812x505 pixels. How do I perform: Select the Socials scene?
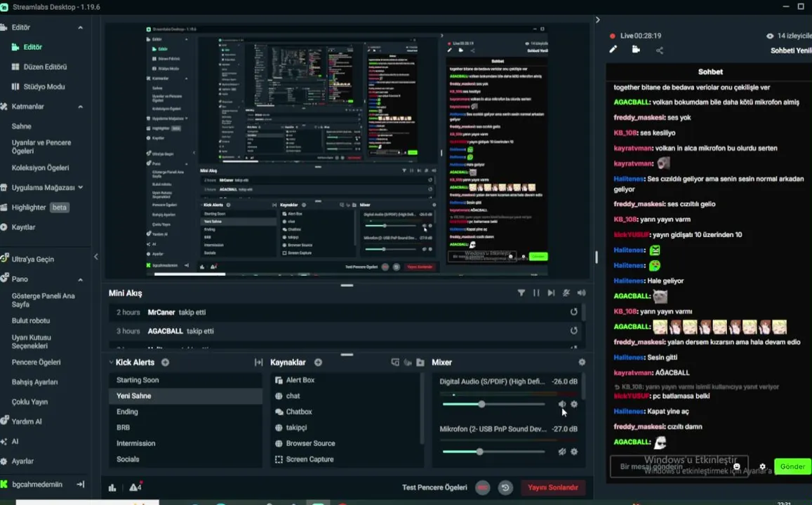[x=185, y=459]
